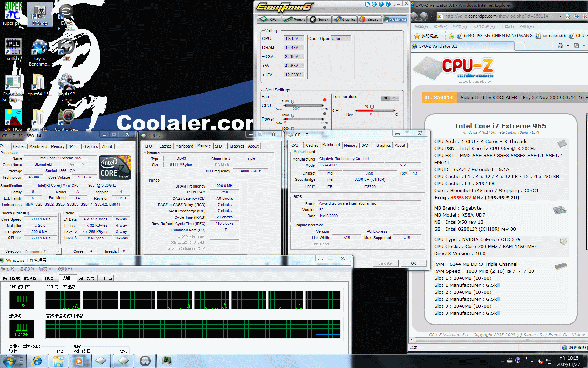Toggle the red CPU fan alert indicator
This screenshot has width=588, height=368.
(x=325, y=100)
